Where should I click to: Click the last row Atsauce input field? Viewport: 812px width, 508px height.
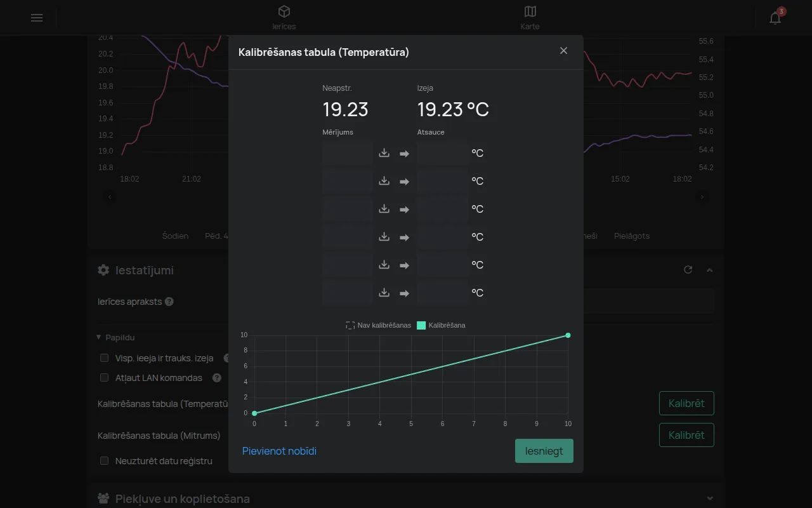point(443,293)
